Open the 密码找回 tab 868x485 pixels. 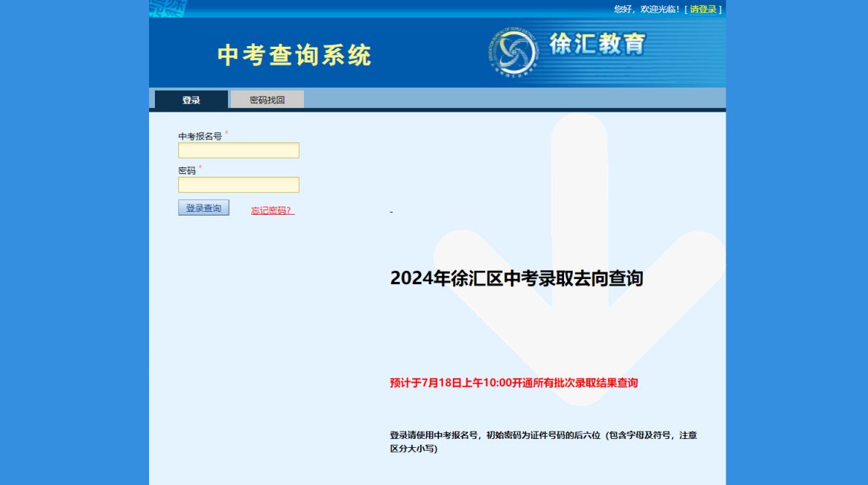pyautogui.click(x=267, y=99)
